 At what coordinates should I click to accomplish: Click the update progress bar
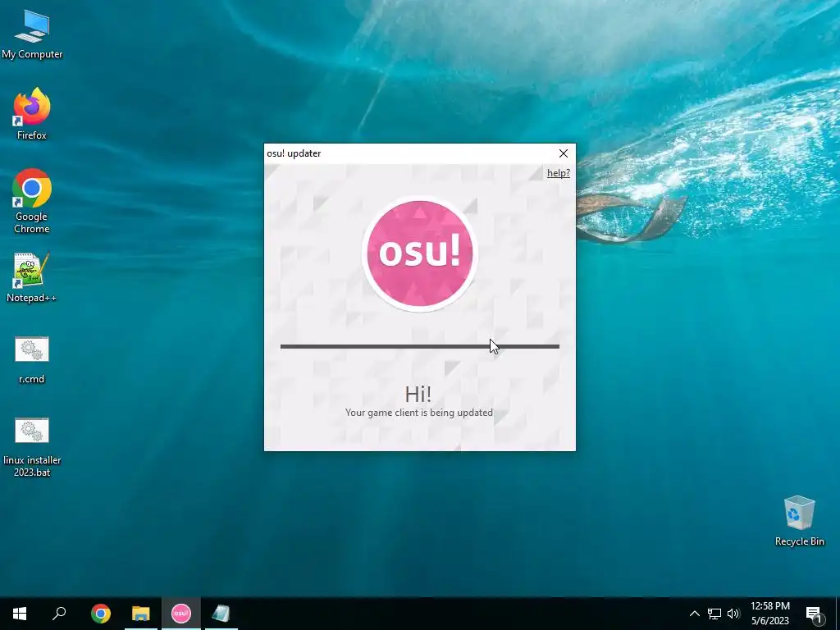(419, 347)
